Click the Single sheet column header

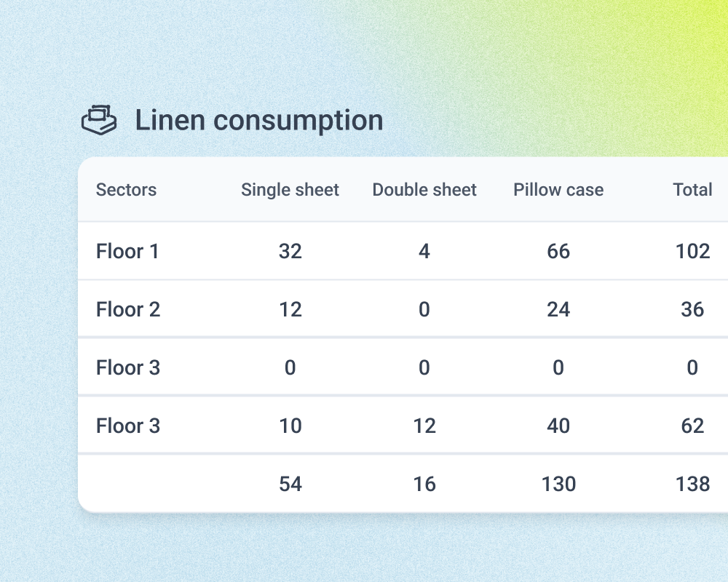point(290,190)
